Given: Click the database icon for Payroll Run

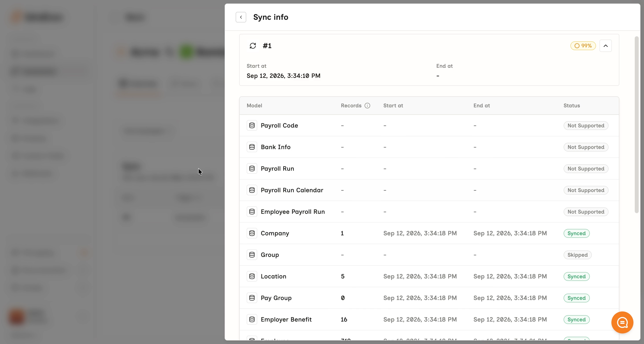Looking at the screenshot, I should point(252,168).
